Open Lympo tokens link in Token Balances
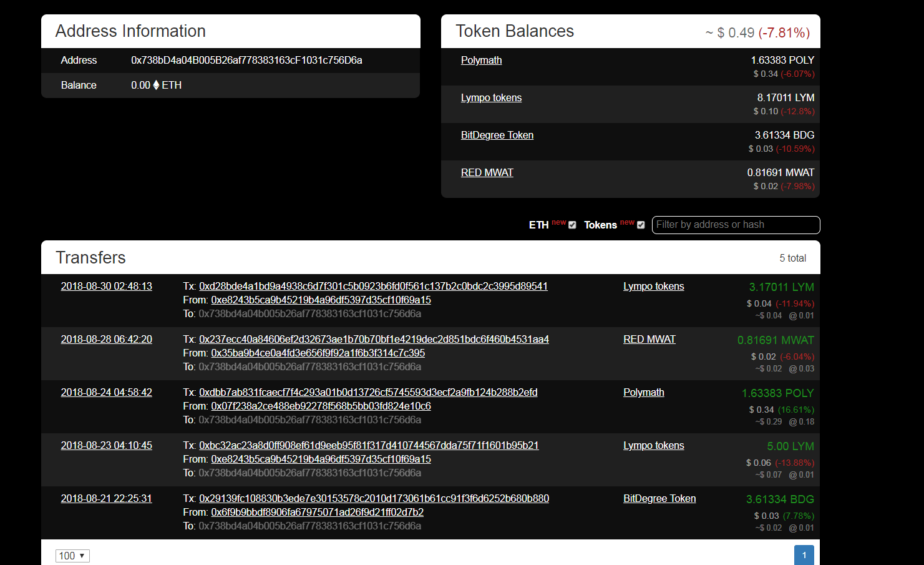The height and width of the screenshot is (565, 924). 491,98
